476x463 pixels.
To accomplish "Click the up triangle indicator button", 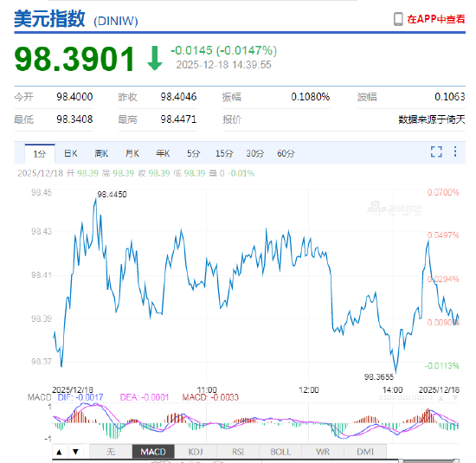I will [60, 452].
